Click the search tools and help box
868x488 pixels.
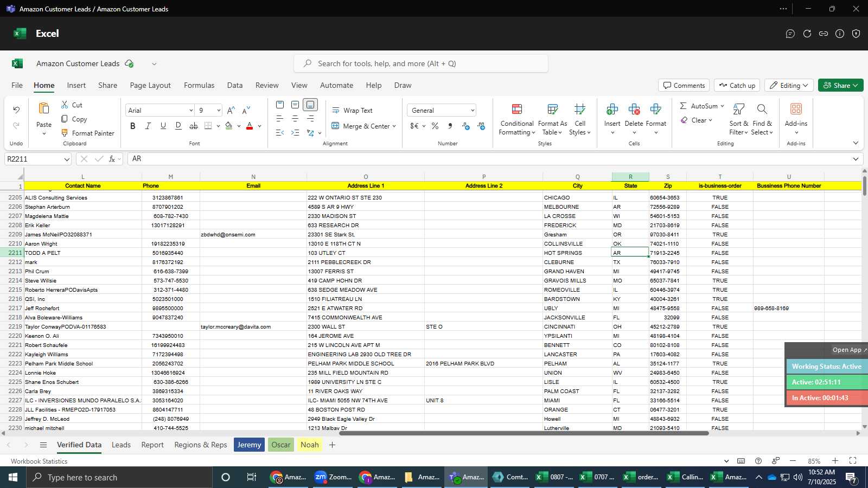click(421, 63)
